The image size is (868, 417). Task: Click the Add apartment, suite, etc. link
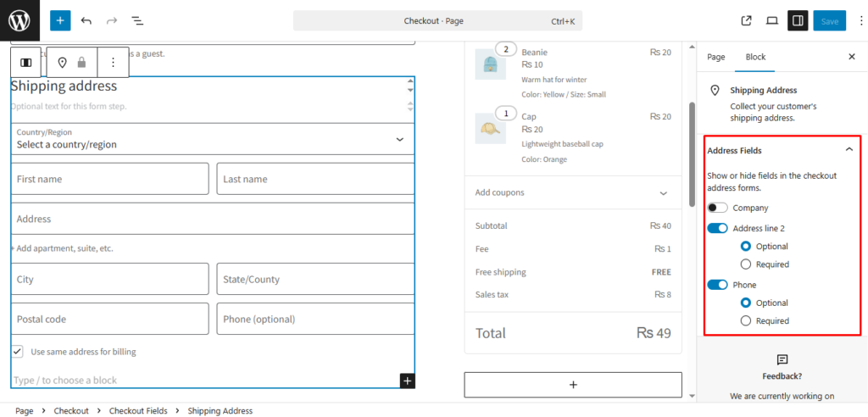tap(64, 248)
